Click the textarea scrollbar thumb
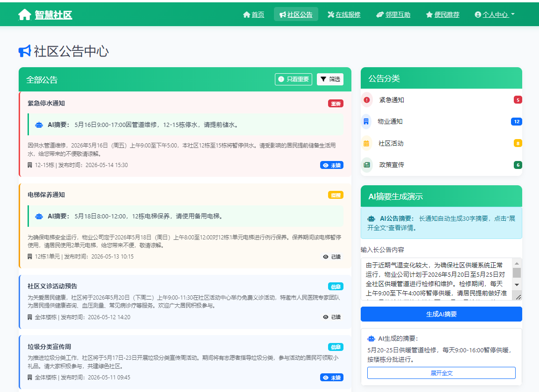 517,273
